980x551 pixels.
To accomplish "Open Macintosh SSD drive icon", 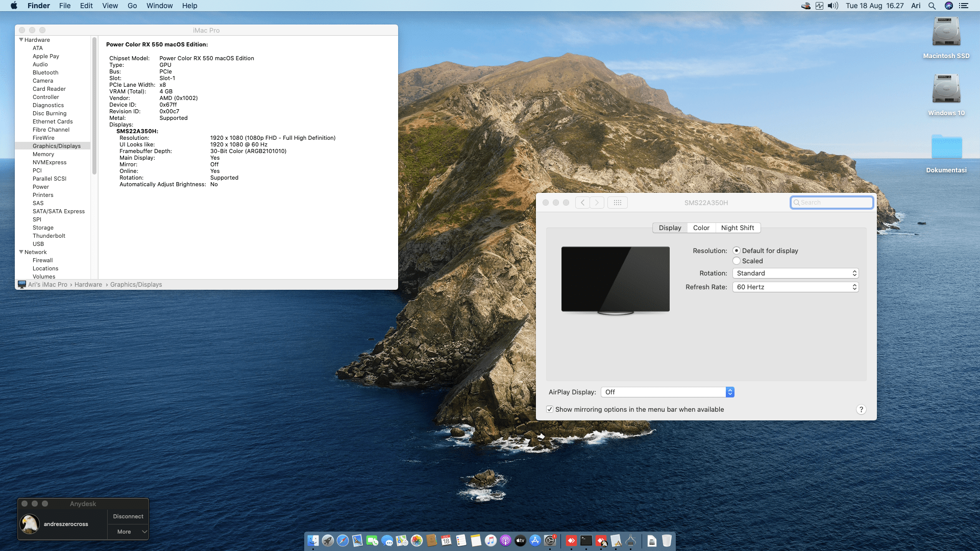I will (946, 33).
